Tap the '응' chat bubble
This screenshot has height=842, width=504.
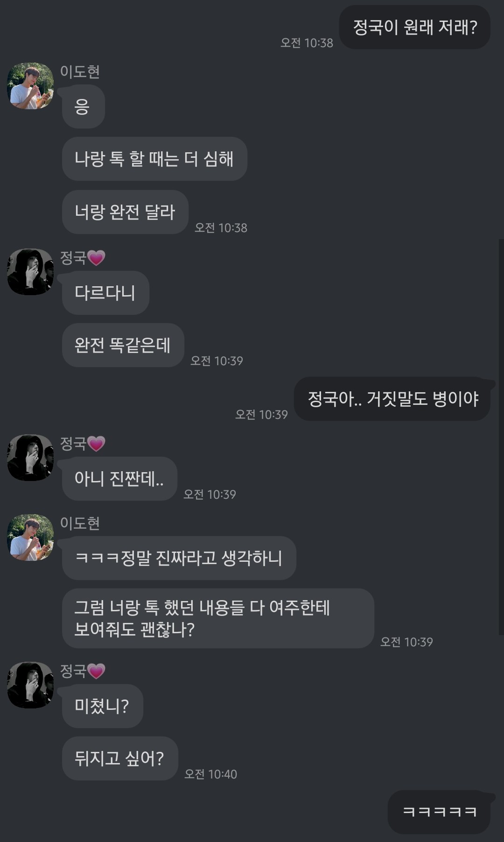point(83,106)
